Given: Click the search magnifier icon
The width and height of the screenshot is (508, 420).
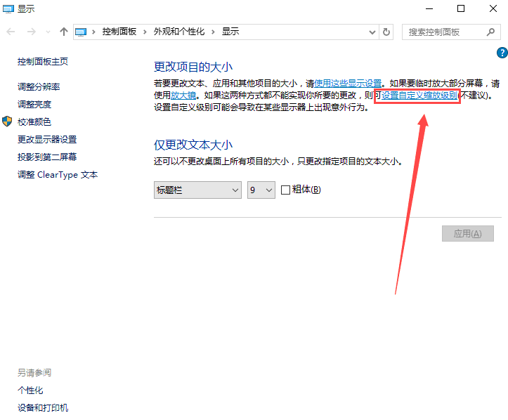Looking at the screenshot, I should pyautogui.click(x=490, y=32).
